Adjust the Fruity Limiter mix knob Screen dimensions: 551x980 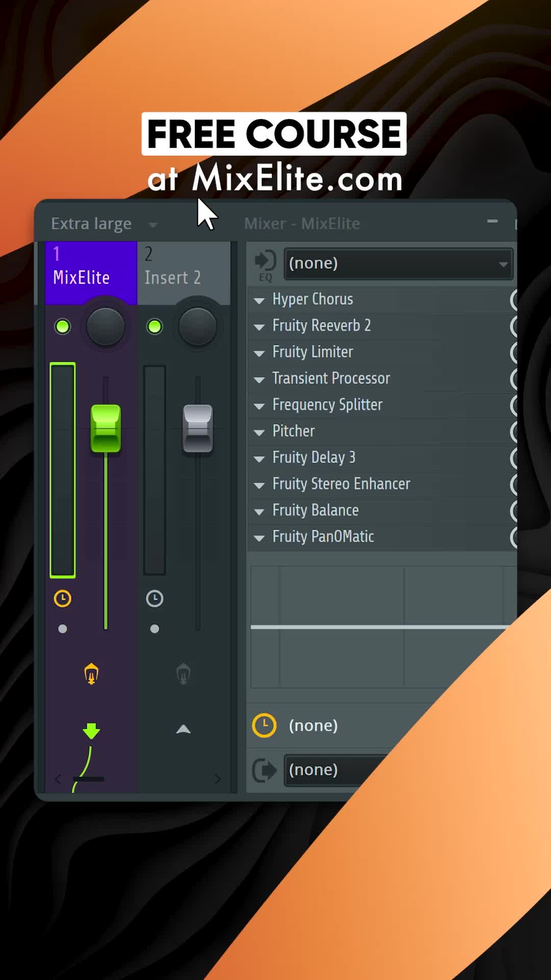pos(514,353)
